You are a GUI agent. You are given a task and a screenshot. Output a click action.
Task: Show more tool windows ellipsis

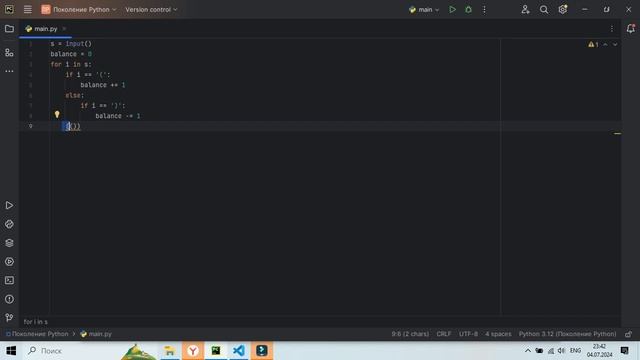point(9,71)
